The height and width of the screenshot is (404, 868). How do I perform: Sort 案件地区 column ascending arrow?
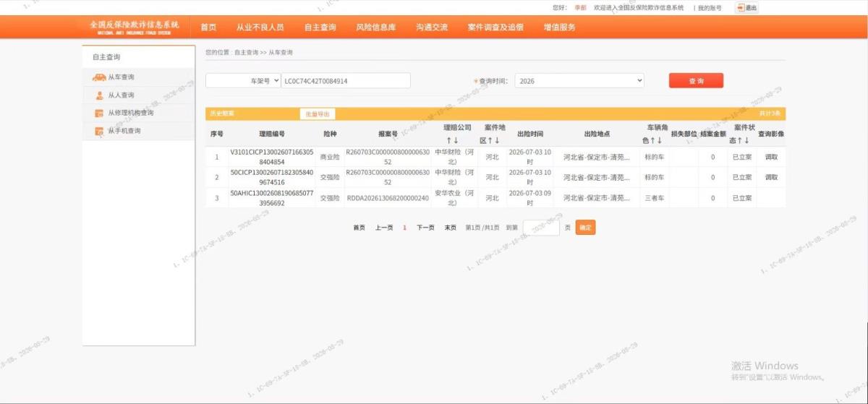(x=491, y=140)
